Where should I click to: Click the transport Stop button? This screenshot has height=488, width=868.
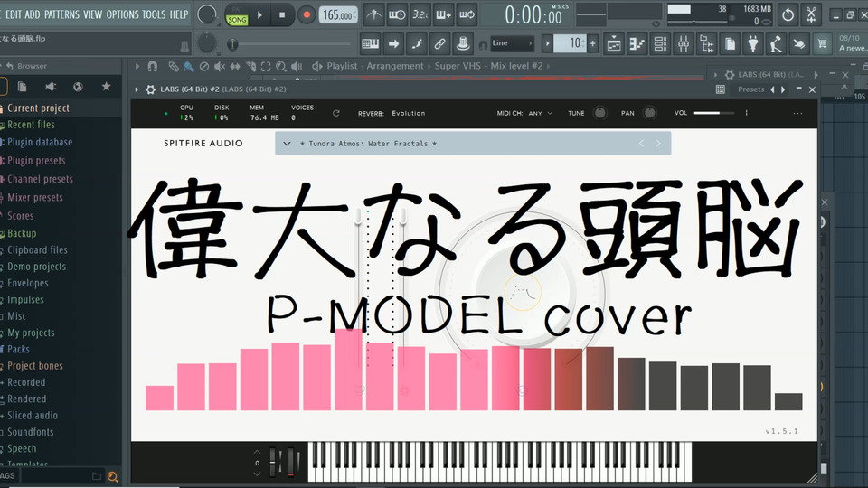282,15
